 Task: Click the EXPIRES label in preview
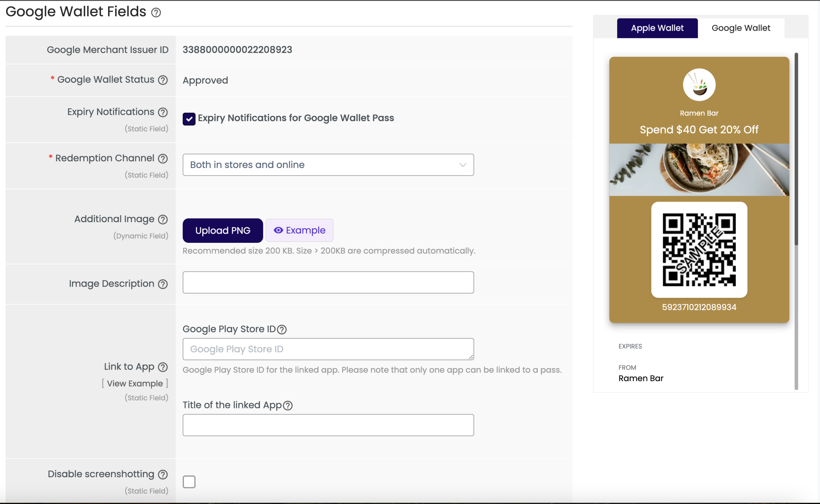click(630, 346)
